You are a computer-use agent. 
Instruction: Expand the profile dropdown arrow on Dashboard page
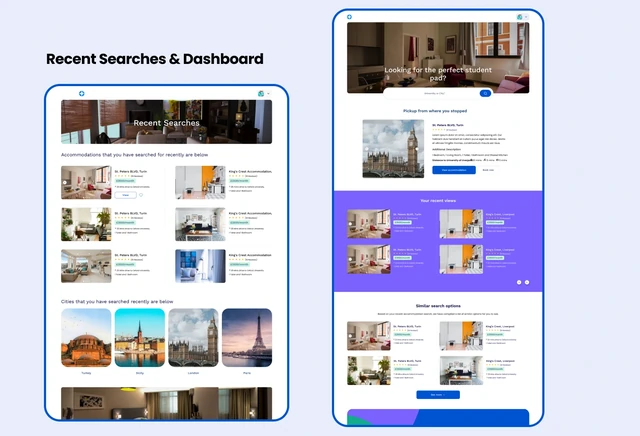(526, 17)
